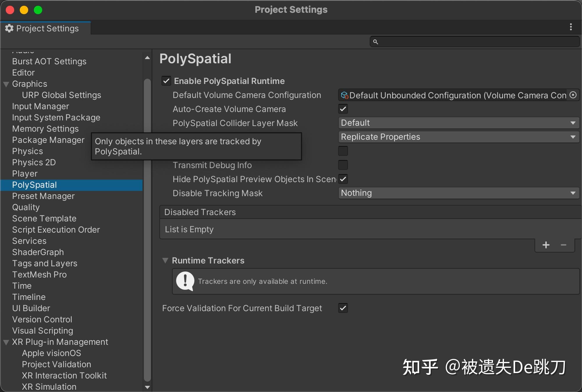Collapse the XR Plug-in Management section
This screenshot has height=392, width=582.
(x=5, y=342)
